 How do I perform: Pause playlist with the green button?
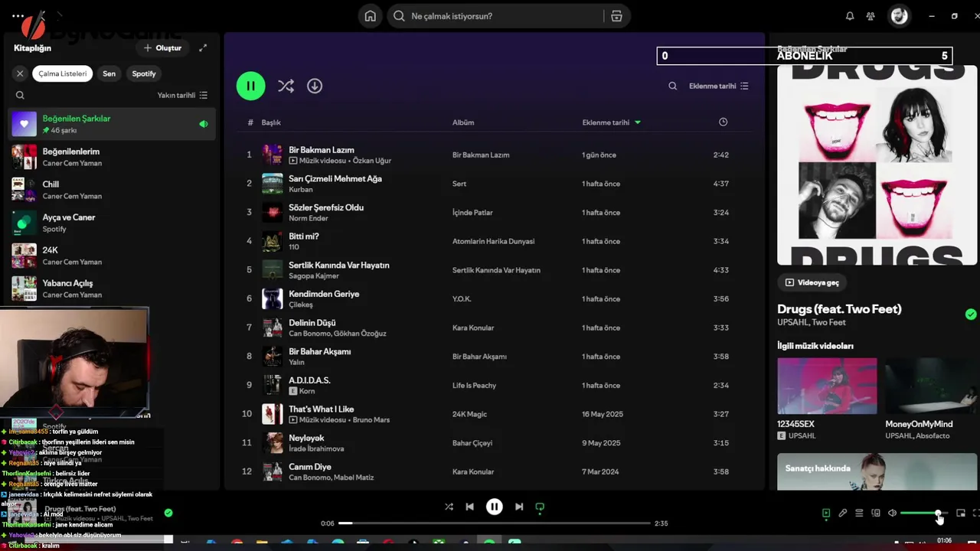coord(250,86)
